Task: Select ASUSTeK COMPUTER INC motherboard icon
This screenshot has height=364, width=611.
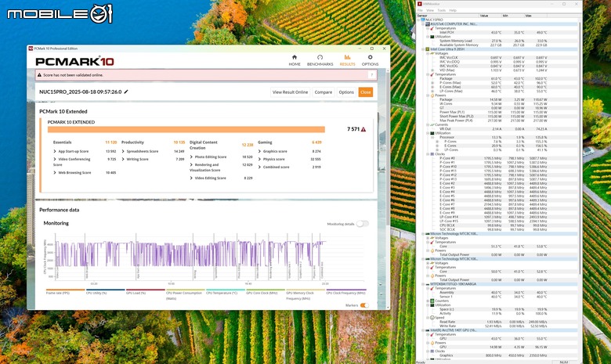Action: coord(428,23)
